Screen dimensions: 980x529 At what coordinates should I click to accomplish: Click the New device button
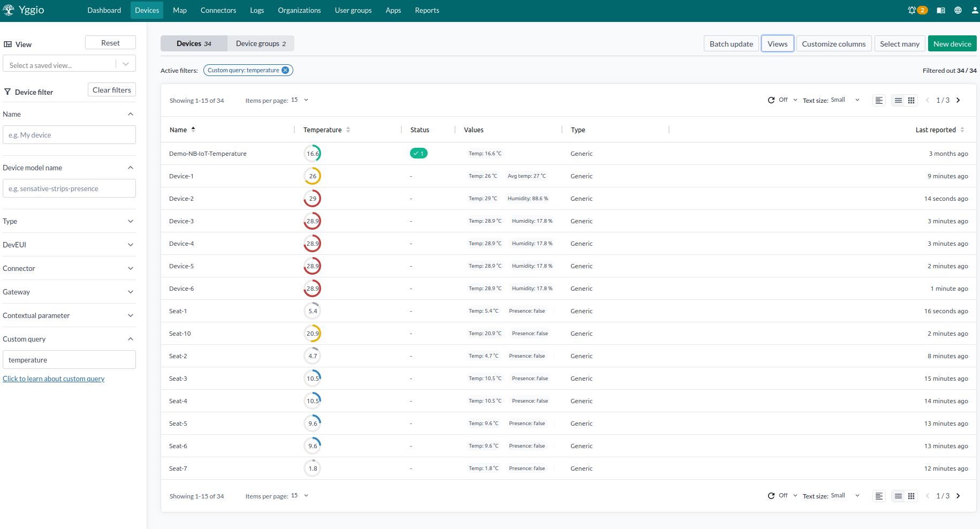click(952, 44)
